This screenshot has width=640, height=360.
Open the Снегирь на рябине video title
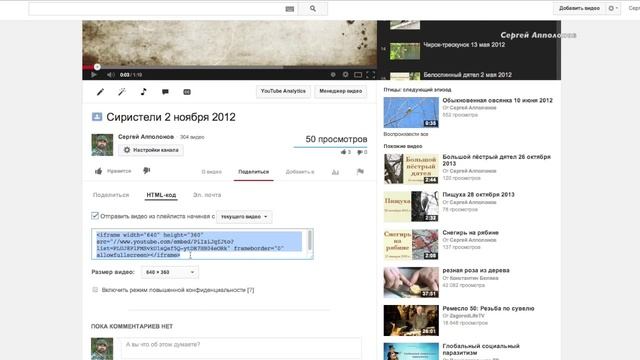click(470, 233)
